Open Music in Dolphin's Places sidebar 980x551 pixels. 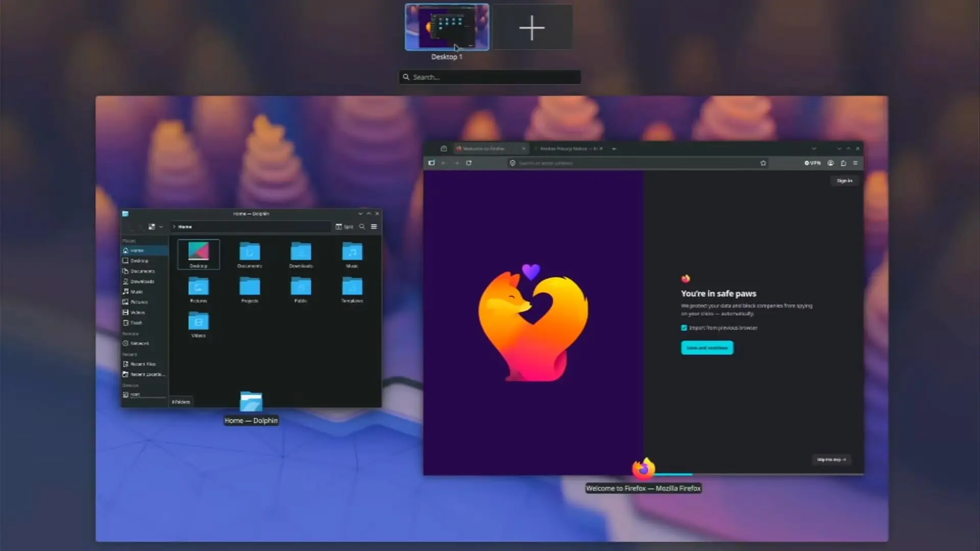(144, 292)
